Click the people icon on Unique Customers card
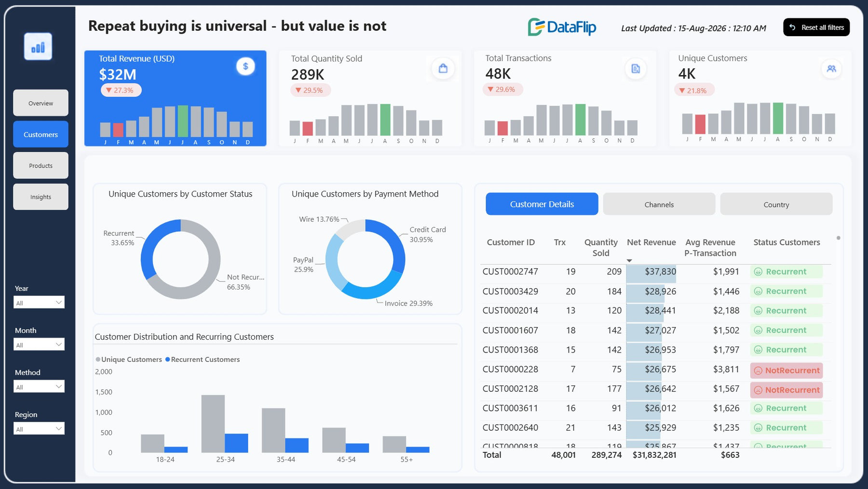Viewport: 868px width, 489px height. point(831,68)
